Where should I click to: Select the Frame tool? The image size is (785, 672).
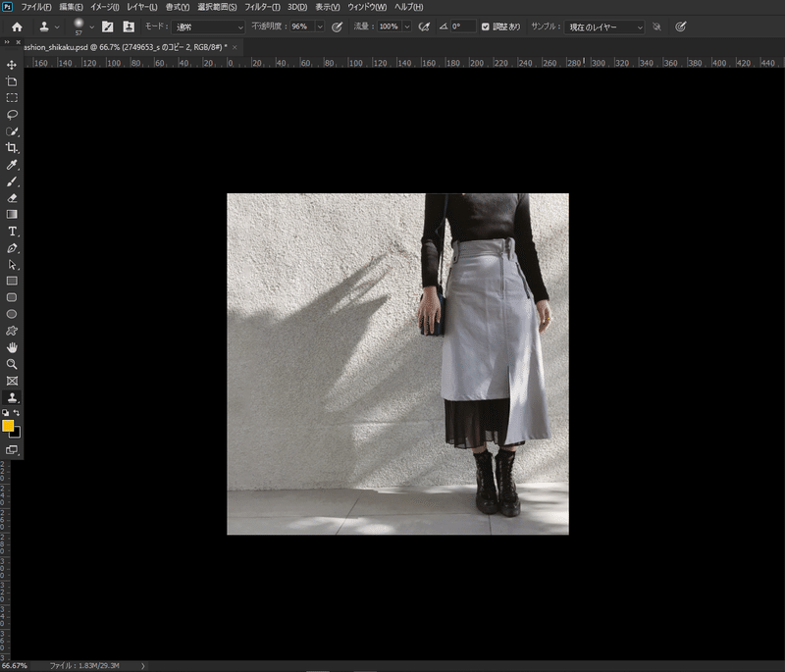(12, 381)
